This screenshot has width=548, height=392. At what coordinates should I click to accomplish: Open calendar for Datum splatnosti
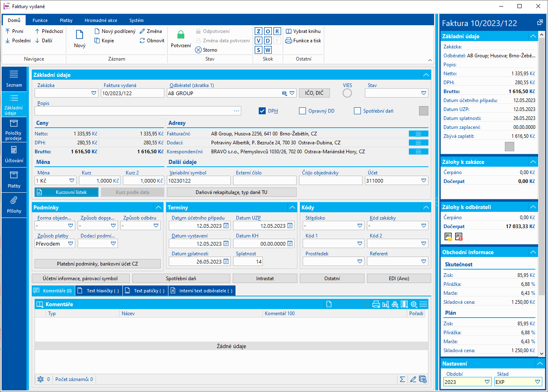coord(226,262)
